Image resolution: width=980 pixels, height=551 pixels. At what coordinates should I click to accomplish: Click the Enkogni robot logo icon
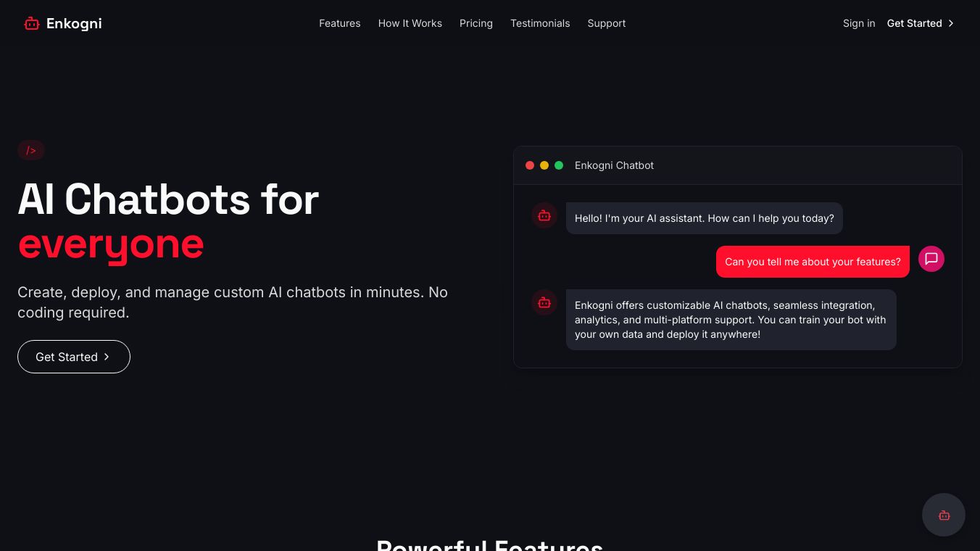click(31, 23)
